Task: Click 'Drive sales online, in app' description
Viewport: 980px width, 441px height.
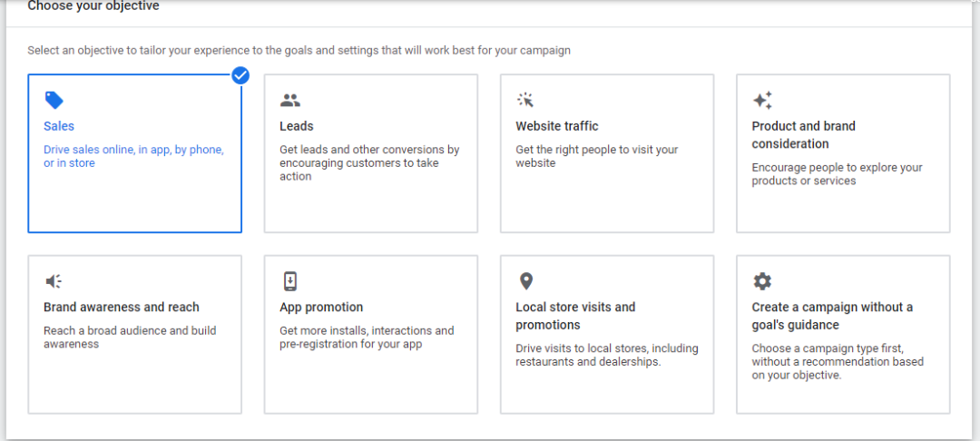Action: point(133,157)
